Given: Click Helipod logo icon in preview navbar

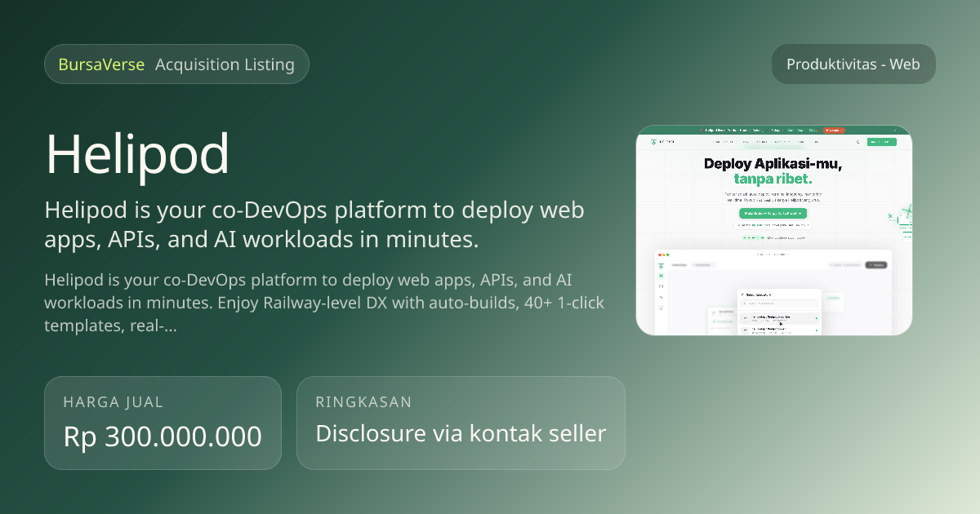Looking at the screenshot, I should [x=654, y=142].
